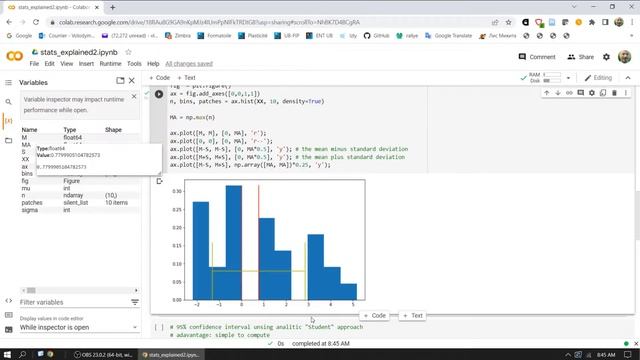Image resolution: width=640 pixels, height=360 pixels.
Task: Open code snippets sidebar icon
Action: [8, 301]
